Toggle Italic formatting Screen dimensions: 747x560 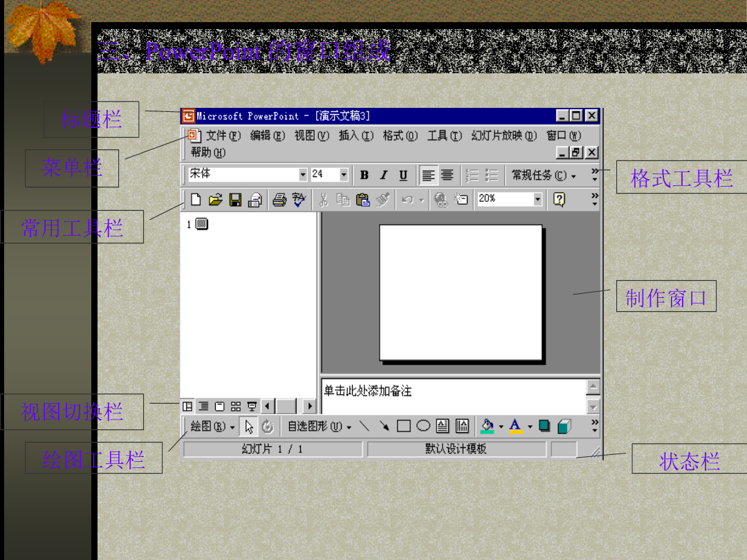(x=383, y=175)
